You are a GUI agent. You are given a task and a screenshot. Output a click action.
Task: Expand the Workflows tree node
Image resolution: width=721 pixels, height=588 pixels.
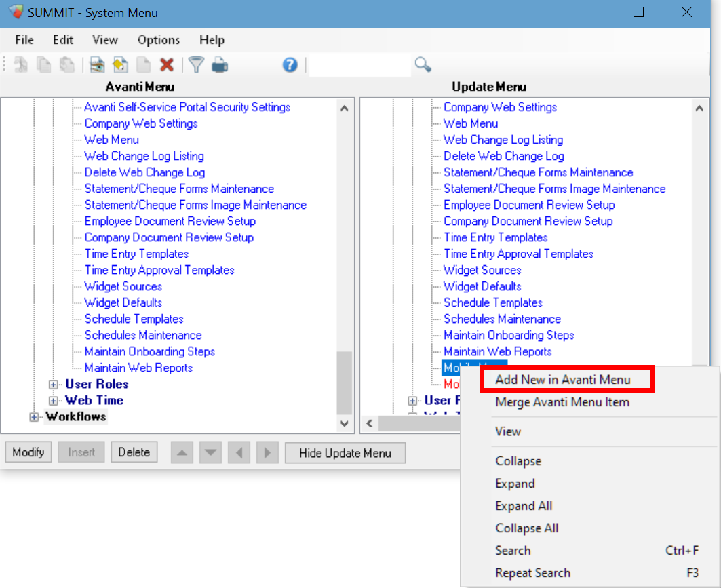click(33, 418)
